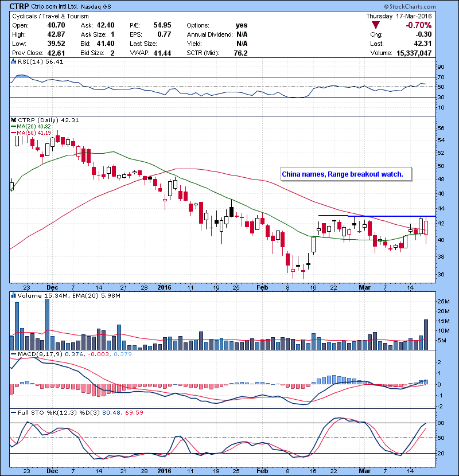Click the Chg value -0.30
The image size is (459, 476).
click(423, 34)
